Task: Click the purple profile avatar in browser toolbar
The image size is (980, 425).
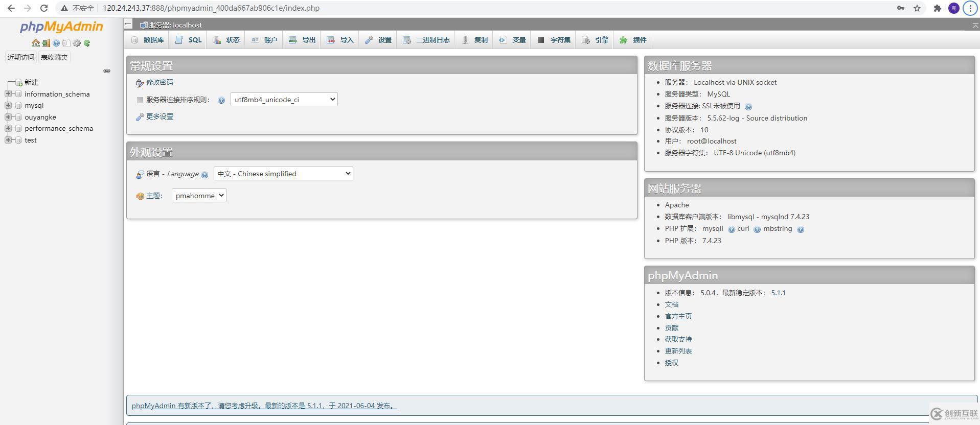Action: coord(954,8)
